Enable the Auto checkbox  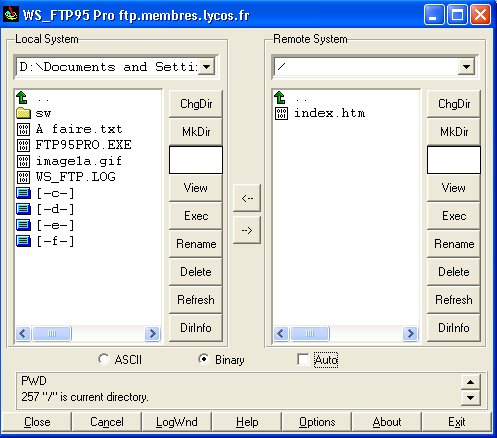tap(303, 360)
